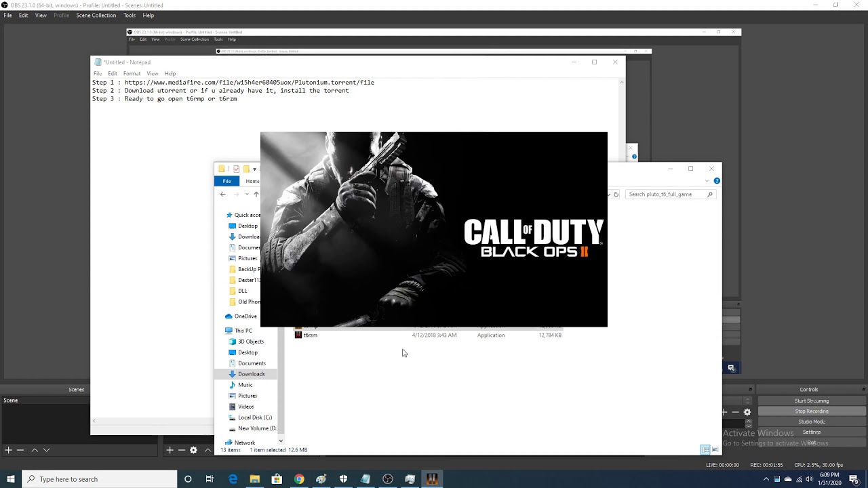Open the notification center icon
This screenshot has height=488, width=868.
pos(854,479)
